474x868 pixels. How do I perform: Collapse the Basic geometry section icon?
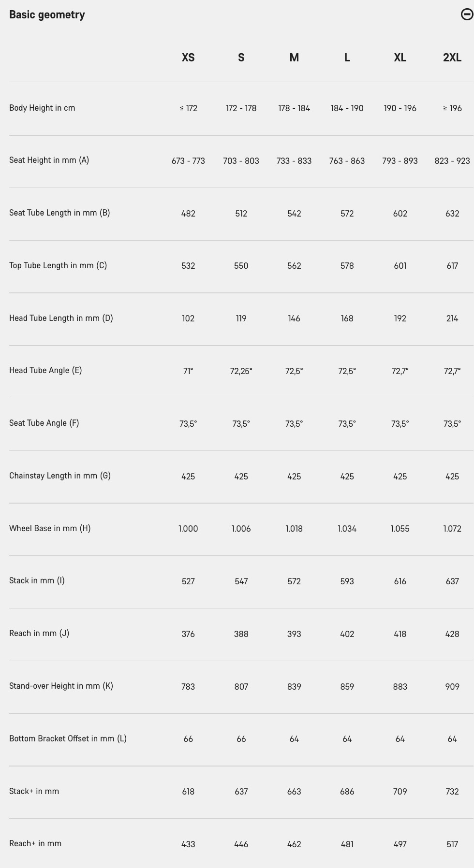[x=467, y=14]
